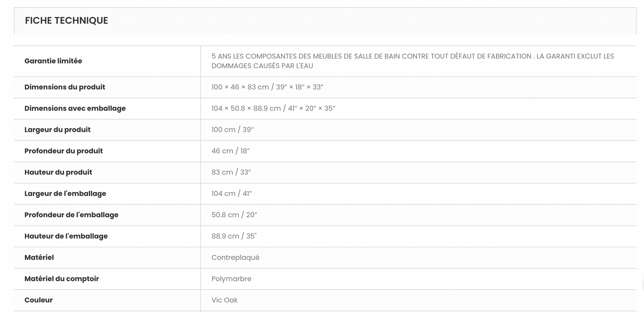Select the Garantie limitée row label
Screen dimensions: 644x312
[x=53, y=61]
